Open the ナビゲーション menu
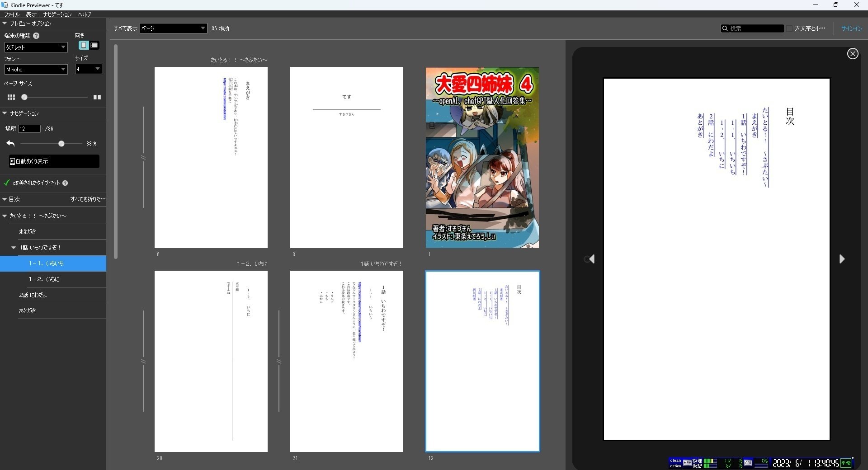This screenshot has height=470, width=868. point(57,14)
